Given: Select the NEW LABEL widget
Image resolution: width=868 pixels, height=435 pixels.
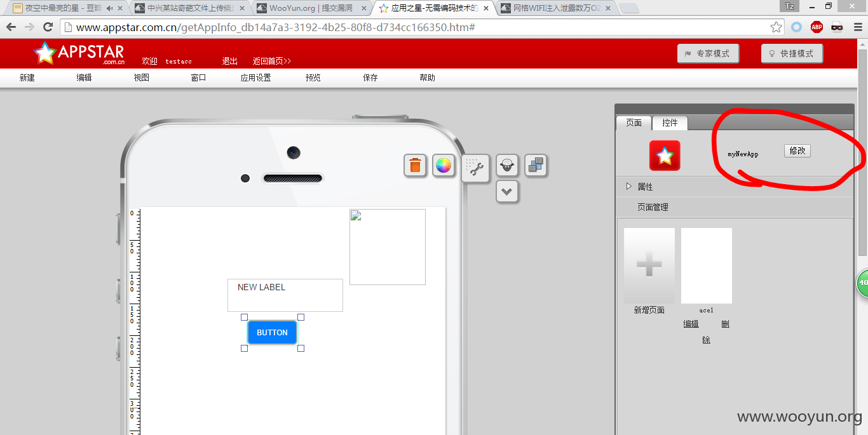Looking at the screenshot, I should [x=285, y=295].
